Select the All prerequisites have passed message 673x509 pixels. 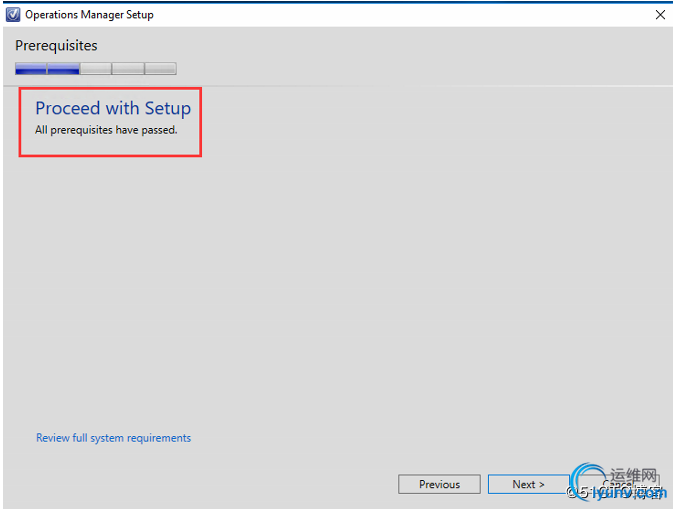point(106,130)
